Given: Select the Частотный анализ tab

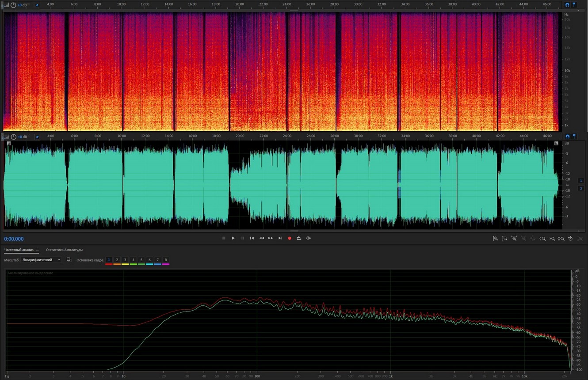Looking at the screenshot, I should [19, 250].
